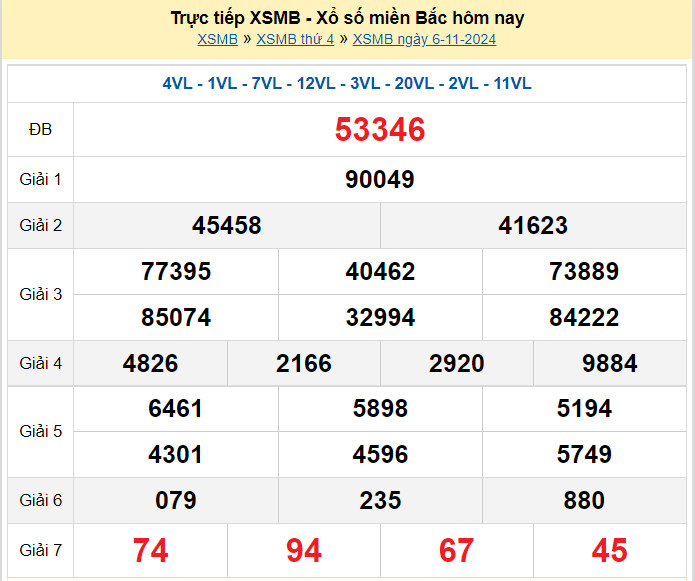Select fourth prize number 2920

[x=457, y=363]
